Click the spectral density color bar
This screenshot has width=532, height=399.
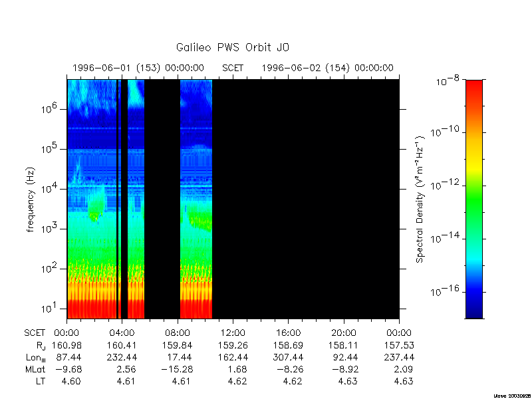(474, 199)
